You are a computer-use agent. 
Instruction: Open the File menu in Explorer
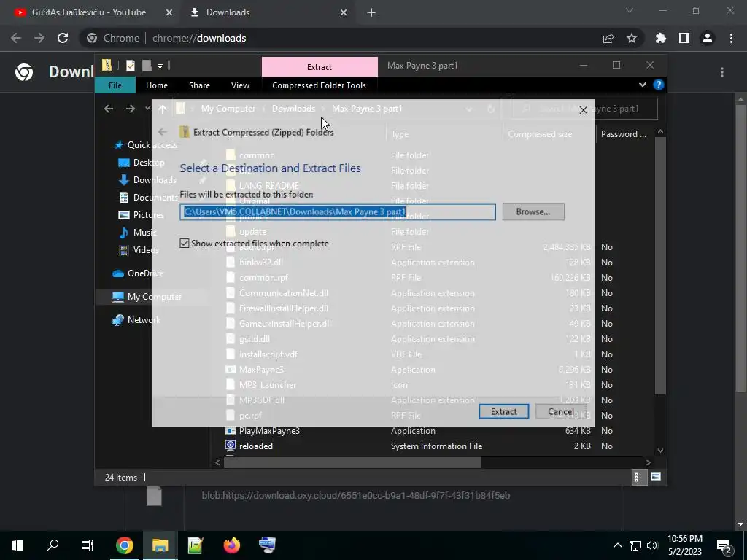tap(115, 85)
